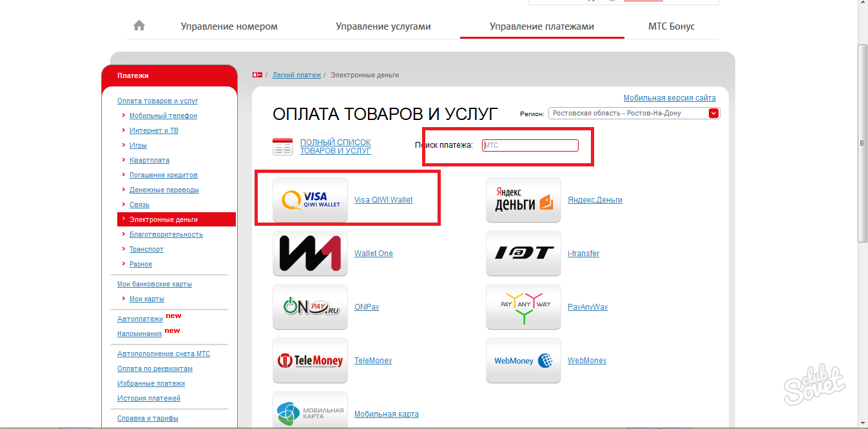Click the scrollbar down arrow
Viewport: 868px width, 429px height.
(x=862, y=423)
